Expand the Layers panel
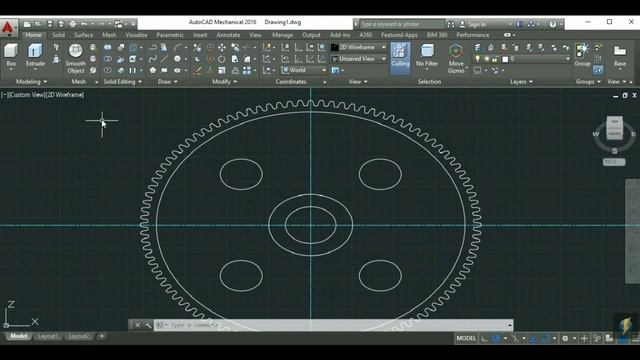The image size is (640, 360). coord(521,82)
